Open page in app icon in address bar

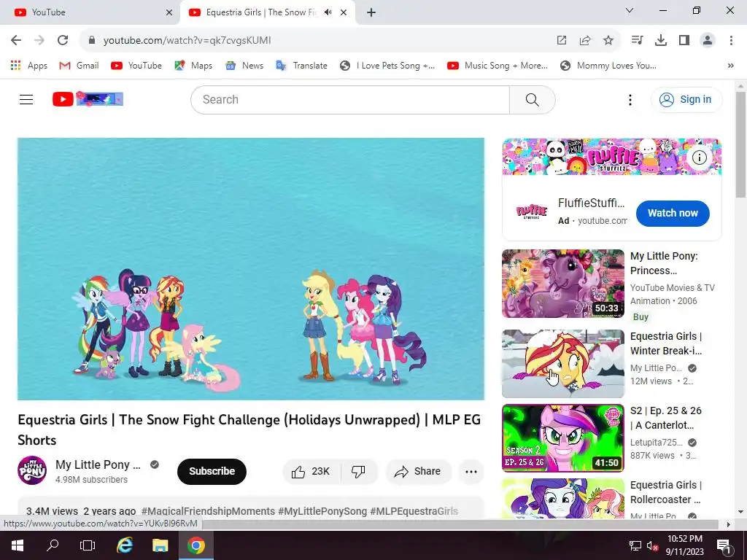(x=562, y=41)
